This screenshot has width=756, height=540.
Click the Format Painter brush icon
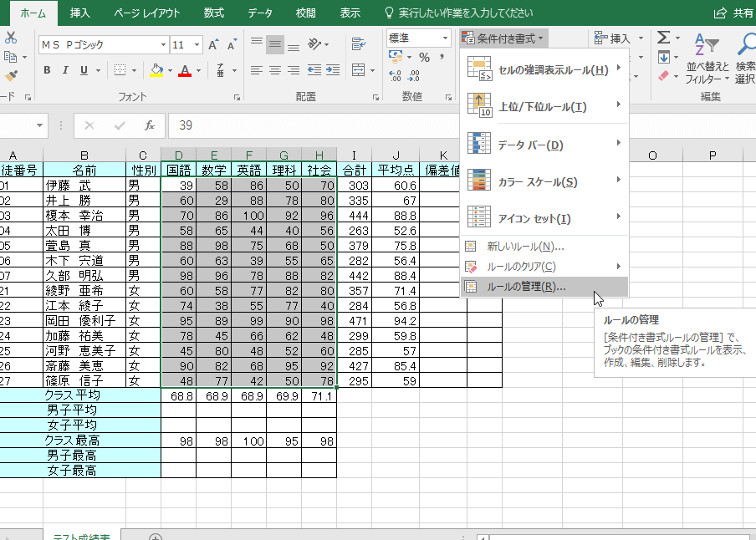point(11,76)
